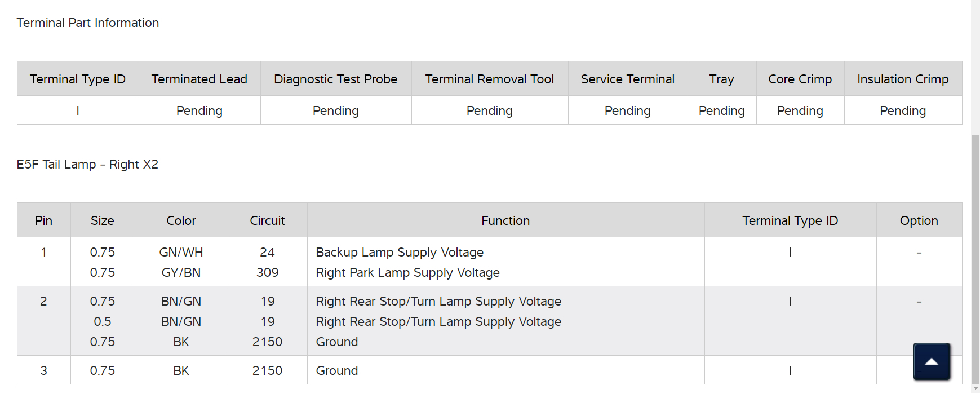Viewport: 980px width, 398px height.
Task: Click circuit number 309
Action: (x=267, y=273)
